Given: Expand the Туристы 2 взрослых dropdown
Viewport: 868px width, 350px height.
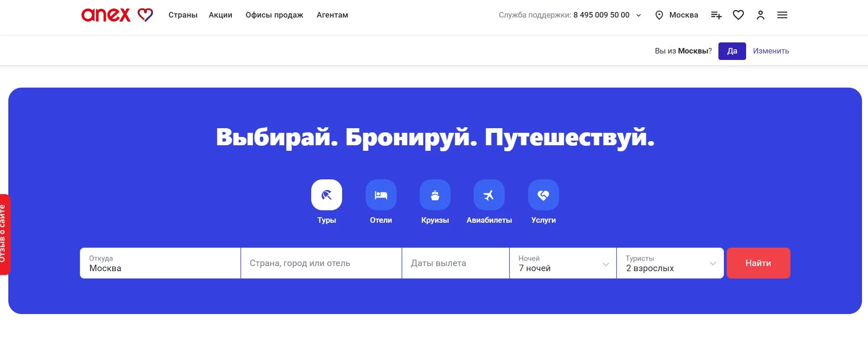Looking at the screenshot, I should [x=670, y=263].
